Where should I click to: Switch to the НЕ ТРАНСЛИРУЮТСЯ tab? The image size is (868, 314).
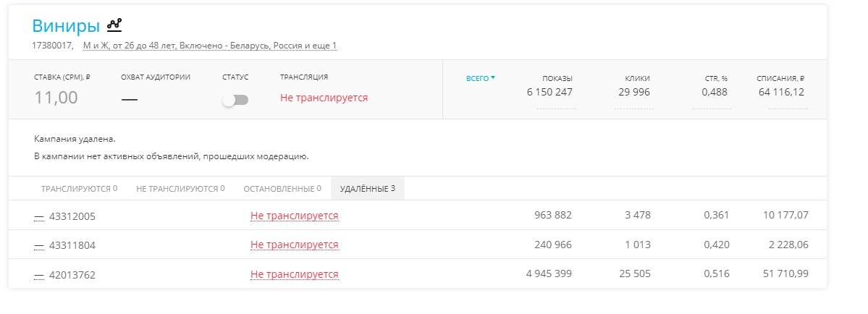180,189
